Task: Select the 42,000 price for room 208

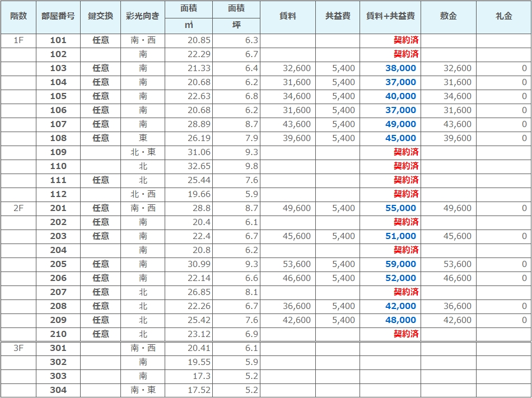Action: pos(400,306)
